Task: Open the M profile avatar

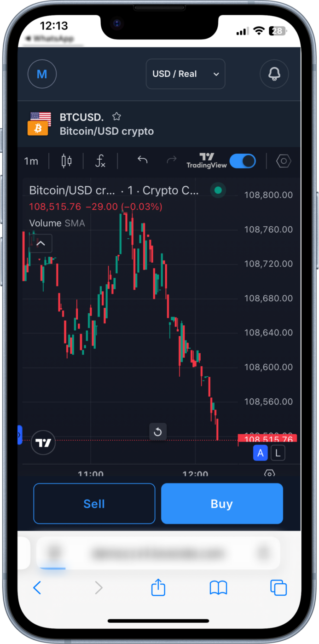Action: 42,74
